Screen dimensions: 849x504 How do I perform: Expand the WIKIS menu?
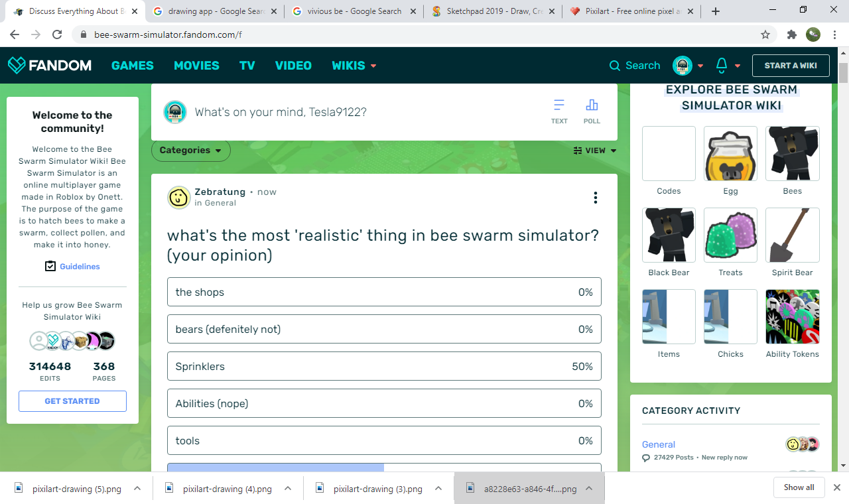click(354, 66)
